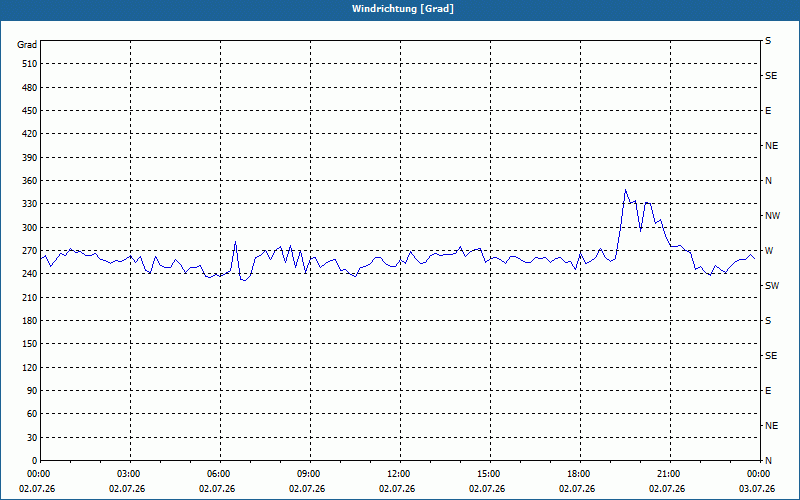This screenshot has height=500, width=800.
Task: Click the 18:00 time axis label
Action: click(579, 474)
